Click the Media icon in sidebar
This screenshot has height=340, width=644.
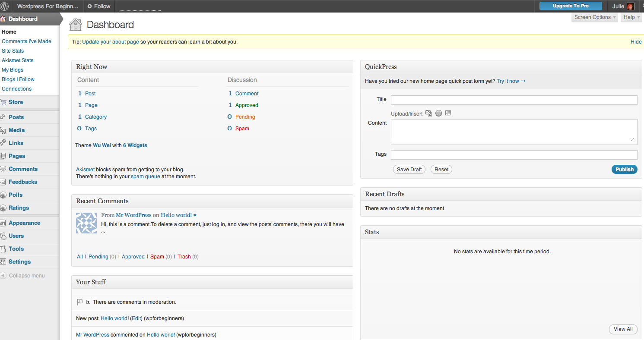pyautogui.click(x=3, y=130)
